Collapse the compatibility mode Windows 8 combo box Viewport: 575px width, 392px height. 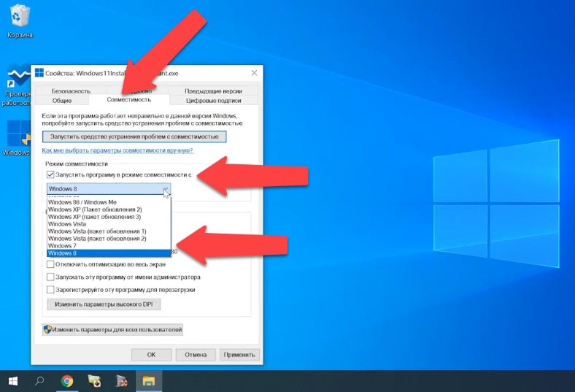(109, 189)
